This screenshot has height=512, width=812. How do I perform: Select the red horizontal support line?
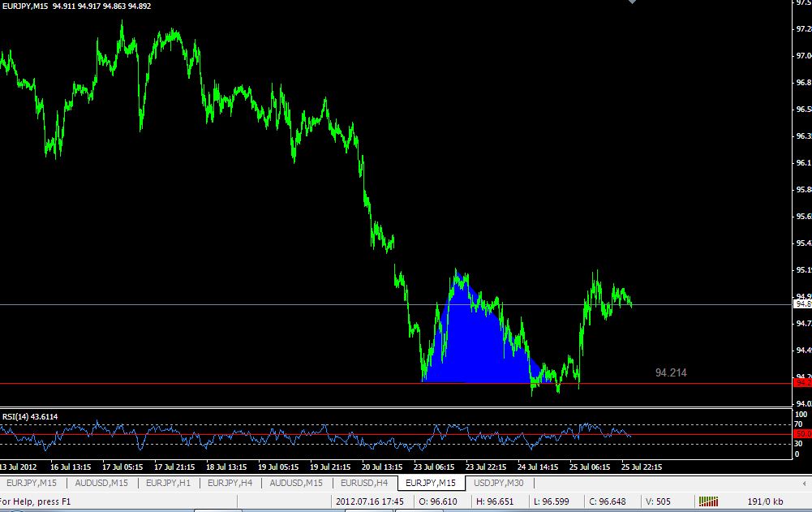pyautogui.click(x=207, y=384)
